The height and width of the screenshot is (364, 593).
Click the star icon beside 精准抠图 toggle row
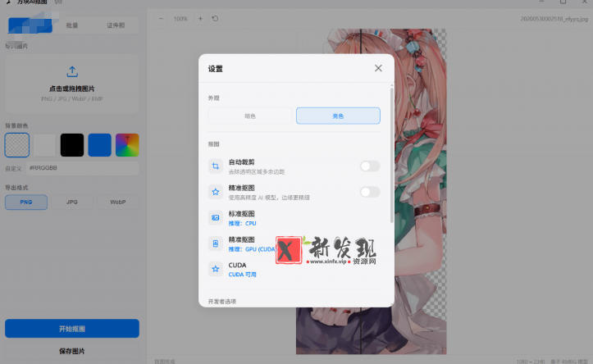[x=216, y=192]
